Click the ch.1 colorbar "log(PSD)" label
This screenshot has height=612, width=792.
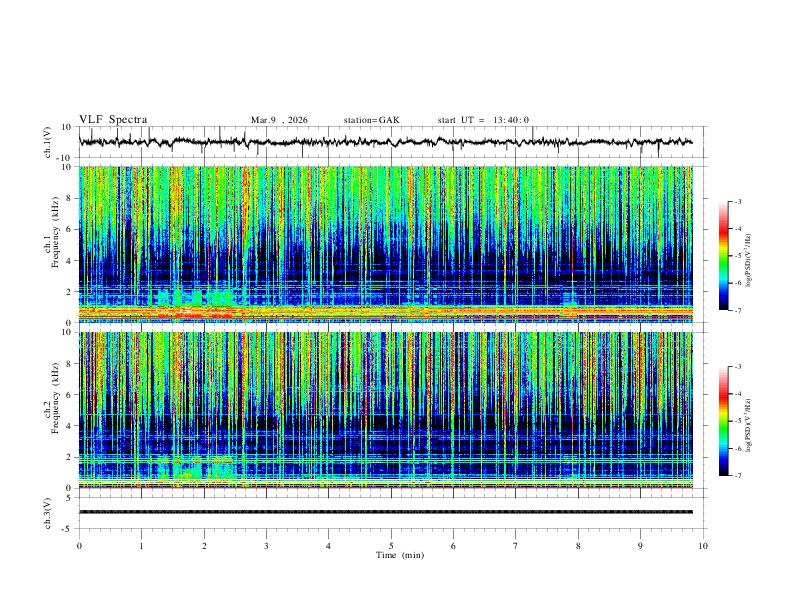[x=749, y=261]
